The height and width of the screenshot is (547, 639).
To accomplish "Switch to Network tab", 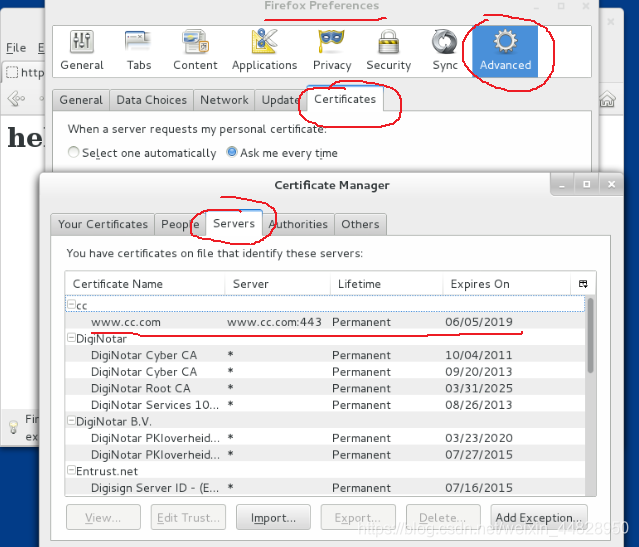I will tap(224, 100).
